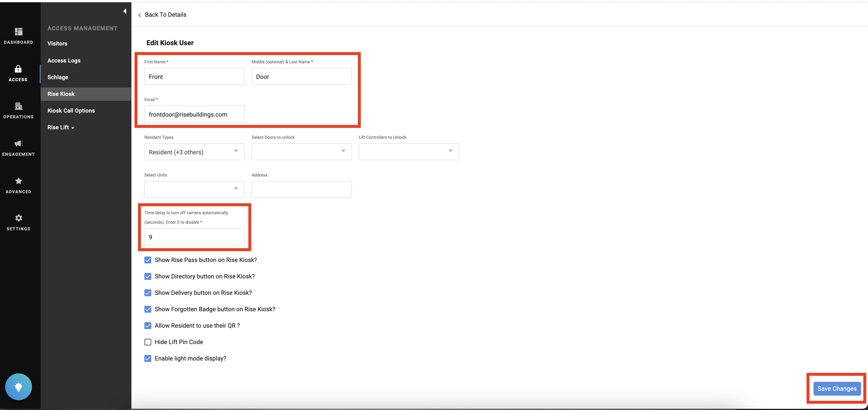Open the Operations building icon
The width and height of the screenshot is (868, 410).
pos(18,106)
